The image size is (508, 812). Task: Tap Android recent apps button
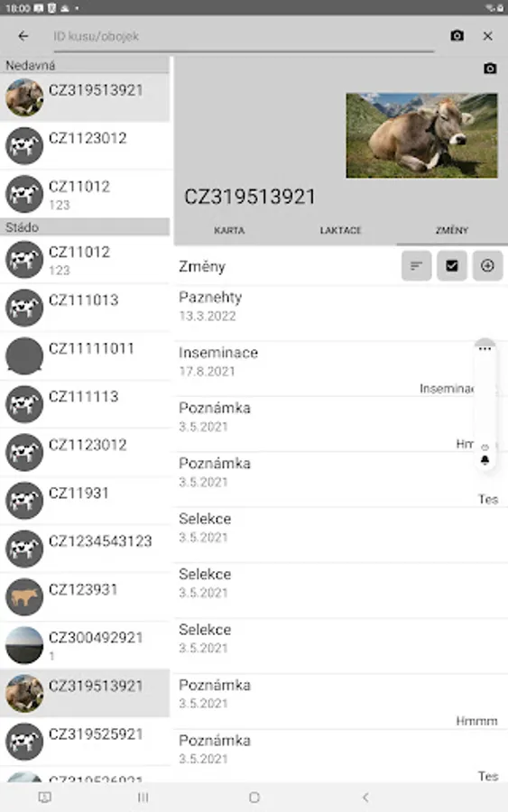143,798
